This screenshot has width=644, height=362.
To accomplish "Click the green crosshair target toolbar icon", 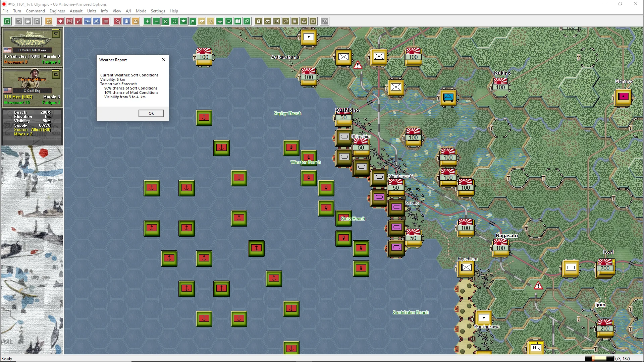I will [x=7, y=21].
